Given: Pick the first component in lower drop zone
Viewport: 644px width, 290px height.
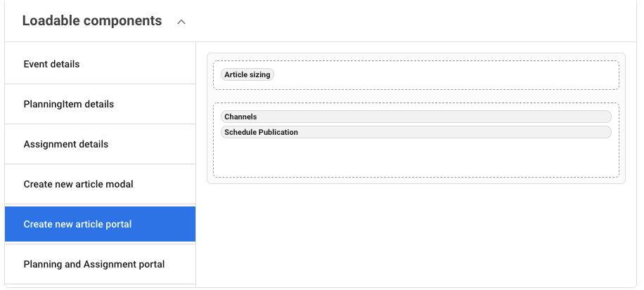Looking at the screenshot, I should tap(416, 117).
